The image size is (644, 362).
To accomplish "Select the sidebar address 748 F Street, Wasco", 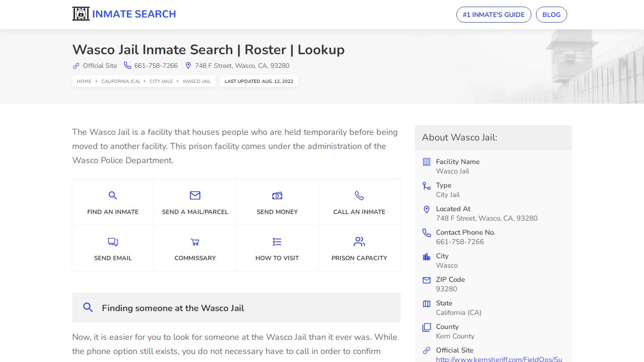I will [487, 218].
